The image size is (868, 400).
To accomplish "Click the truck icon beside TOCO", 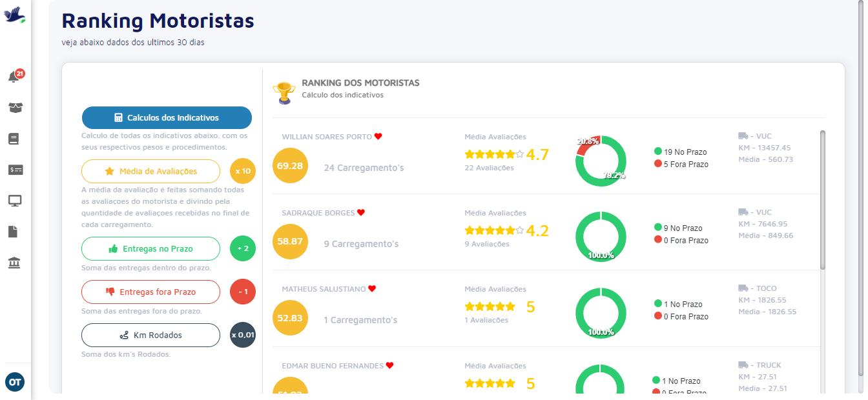I will click(x=743, y=288).
